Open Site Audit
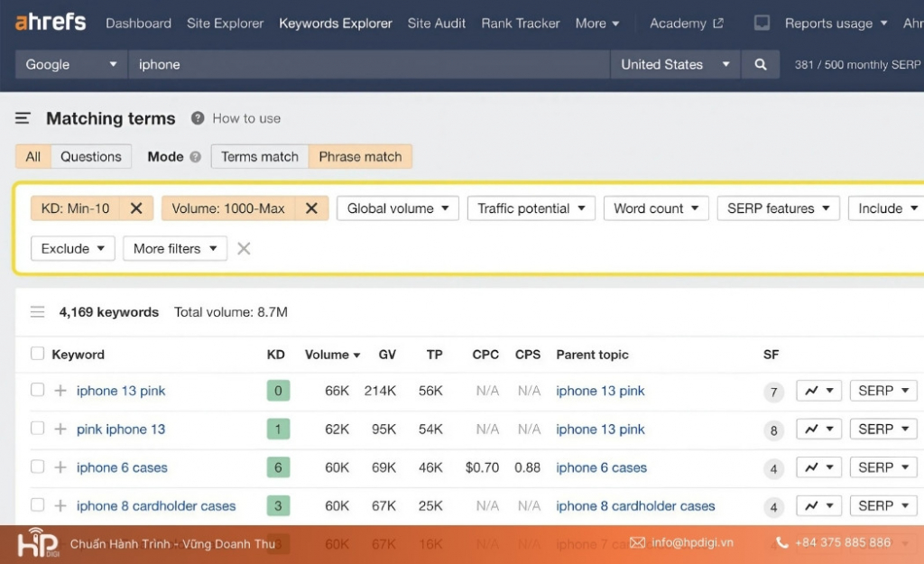The image size is (924, 564). tap(436, 23)
